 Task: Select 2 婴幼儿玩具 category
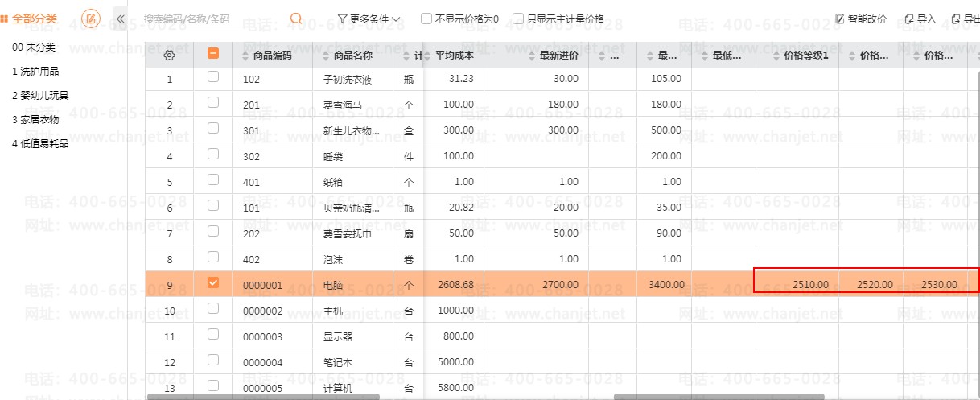click(40, 95)
